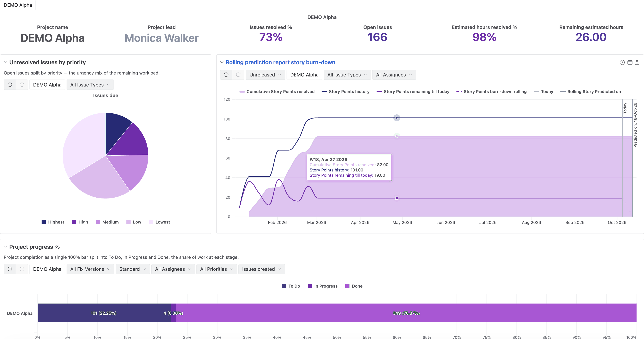The height and width of the screenshot is (339, 644).
Task: Open the All Fix Versions dropdown
Action: 90,269
